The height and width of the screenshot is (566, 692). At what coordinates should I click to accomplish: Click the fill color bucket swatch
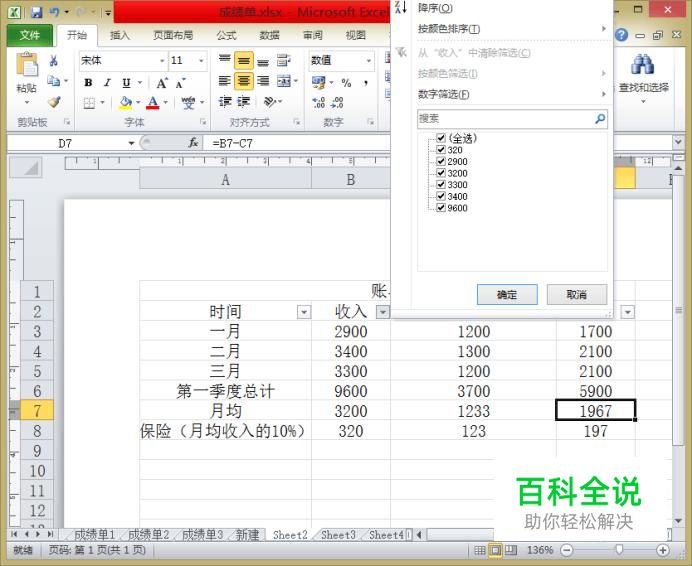point(126,103)
